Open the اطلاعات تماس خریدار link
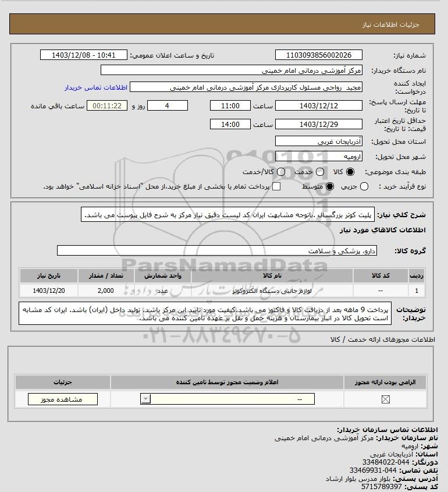The image size is (448, 492). point(96,87)
